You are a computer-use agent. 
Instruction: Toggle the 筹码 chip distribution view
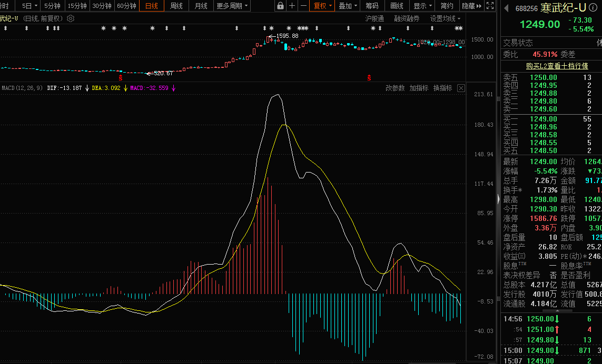[x=372, y=6]
